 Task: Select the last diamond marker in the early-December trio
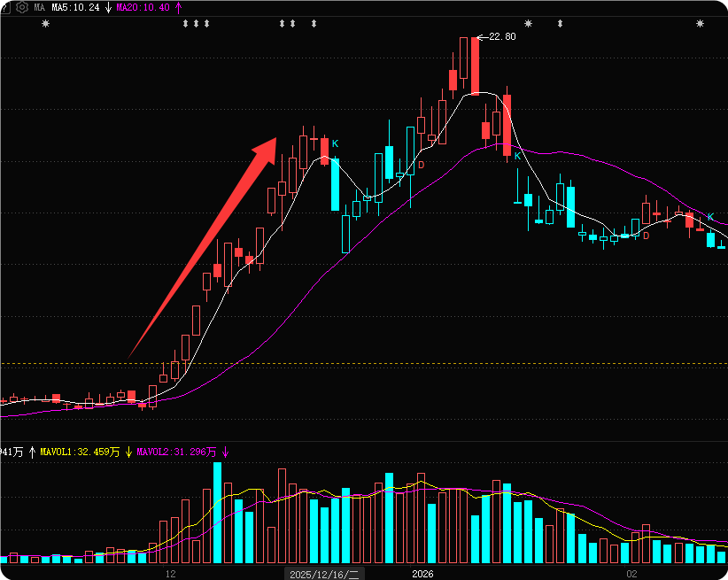(206, 23)
